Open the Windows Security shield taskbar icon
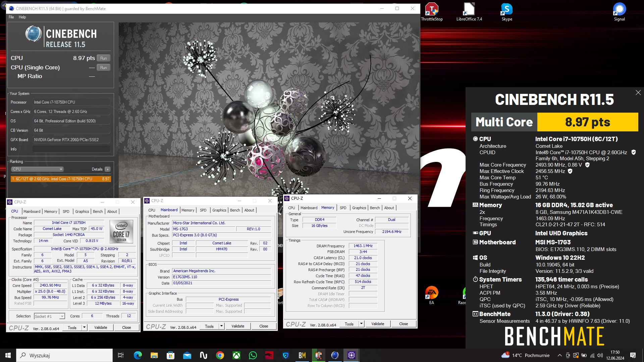The width and height of the screenshot is (644, 362). 286,355
